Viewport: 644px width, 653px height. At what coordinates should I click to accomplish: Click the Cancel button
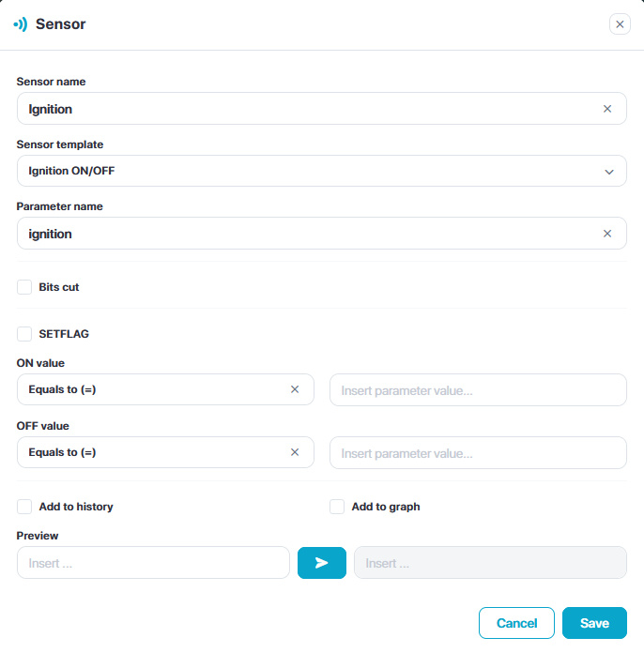coord(516,623)
